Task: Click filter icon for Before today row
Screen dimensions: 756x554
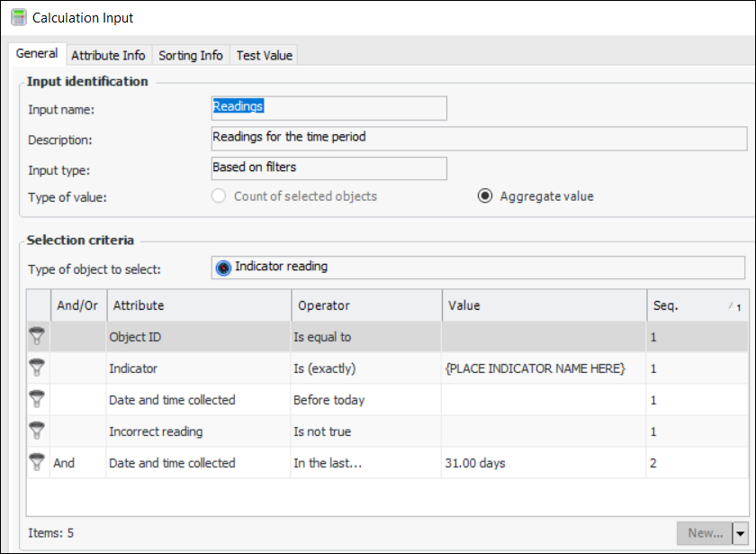Action: coord(37,399)
